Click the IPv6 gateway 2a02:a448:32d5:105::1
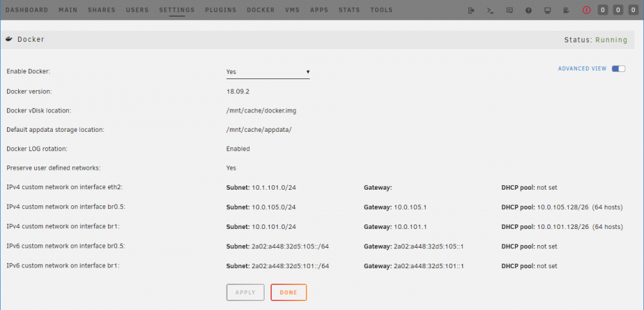644x310 pixels. (429, 246)
